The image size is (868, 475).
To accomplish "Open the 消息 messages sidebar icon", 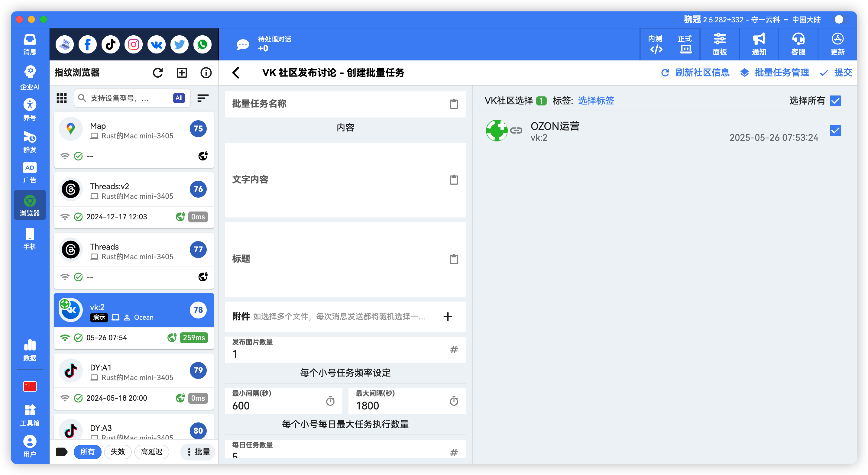I will coord(30,44).
